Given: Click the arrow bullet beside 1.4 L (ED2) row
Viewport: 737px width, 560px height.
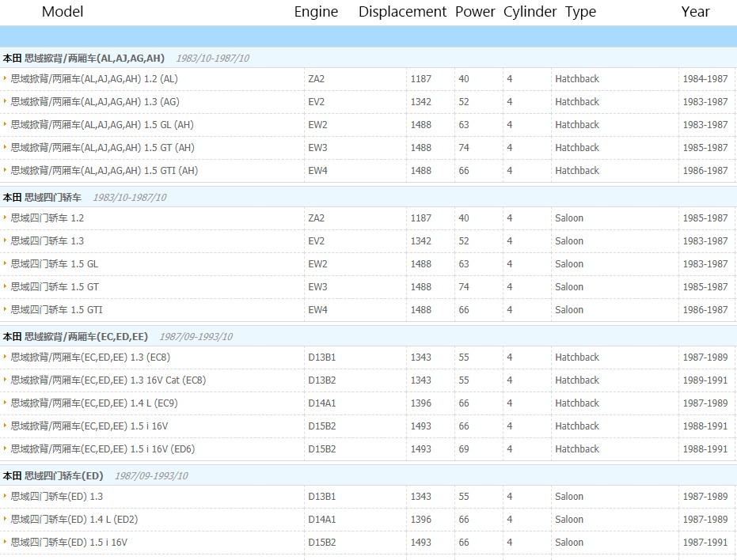Looking at the screenshot, I should [x=5, y=519].
